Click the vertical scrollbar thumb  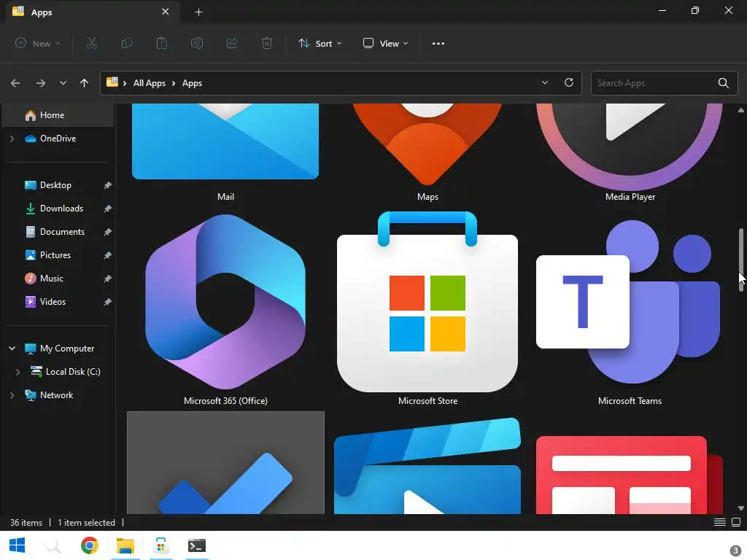(x=741, y=260)
